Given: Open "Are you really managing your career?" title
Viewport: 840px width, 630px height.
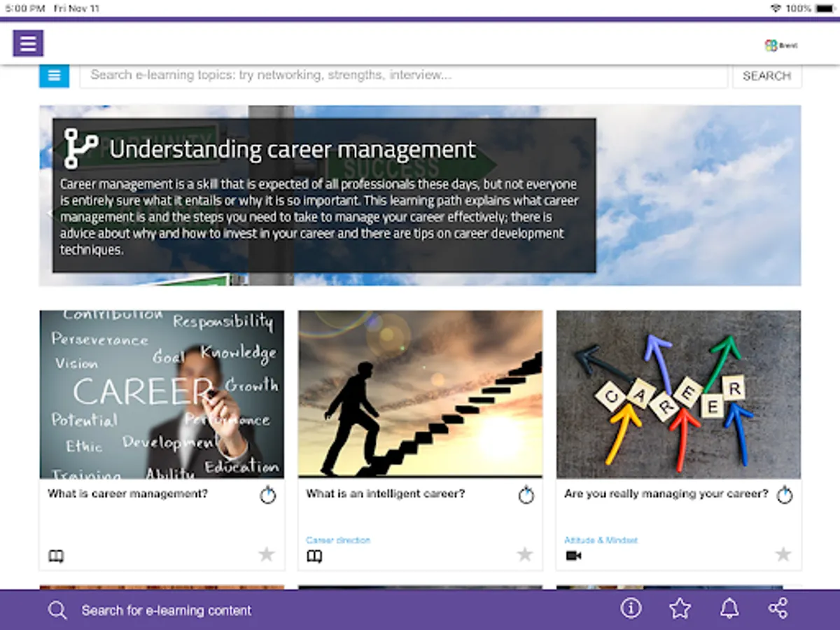Looking at the screenshot, I should [666, 493].
